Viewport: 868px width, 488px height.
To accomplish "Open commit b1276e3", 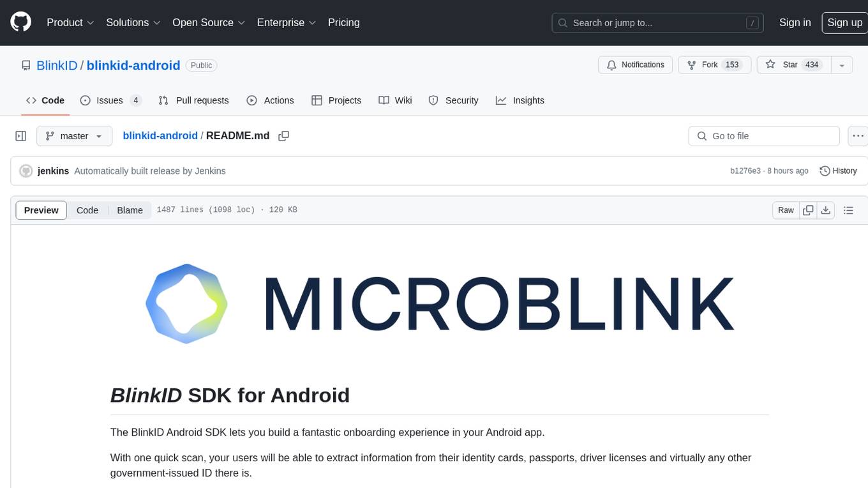I will pyautogui.click(x=745, y=171).
